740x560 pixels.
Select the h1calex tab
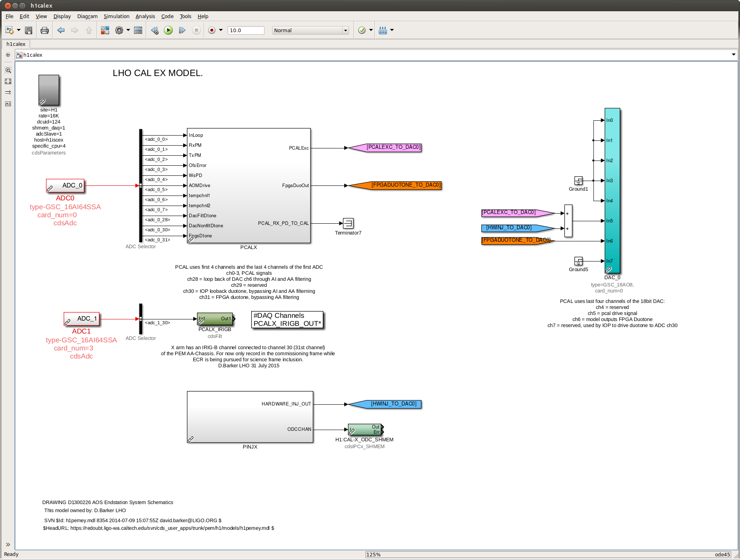click(x=16, y=44)
